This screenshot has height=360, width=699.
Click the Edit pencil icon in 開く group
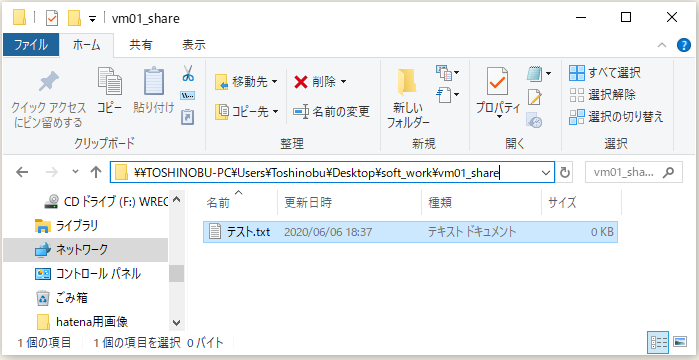point(534,97)
